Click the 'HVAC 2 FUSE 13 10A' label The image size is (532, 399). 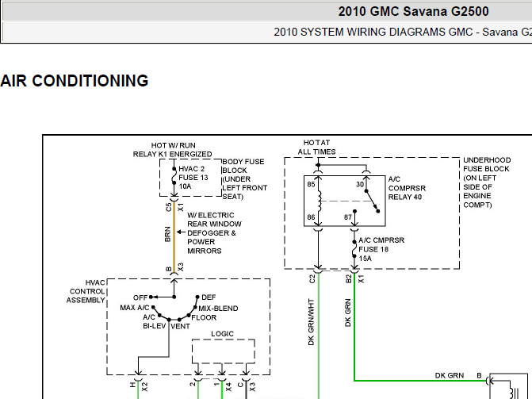tap(193, 178)
